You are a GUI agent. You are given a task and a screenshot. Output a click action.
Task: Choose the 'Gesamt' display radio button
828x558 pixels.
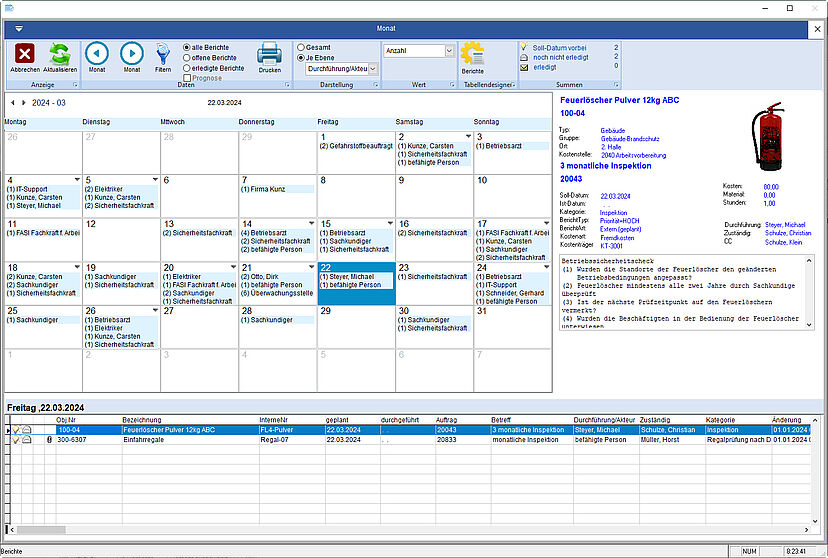coord(301,47)
